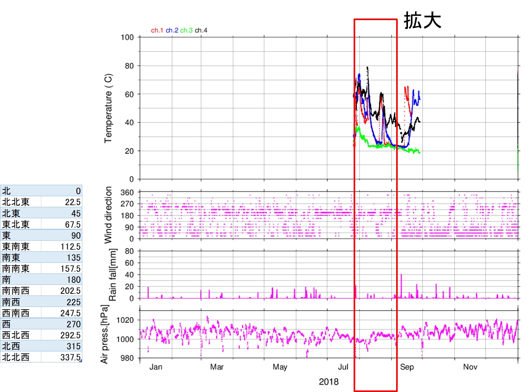Click the value 247.5 cell
Viewport: 532px width, 392px height.
[x=62, y=313]
